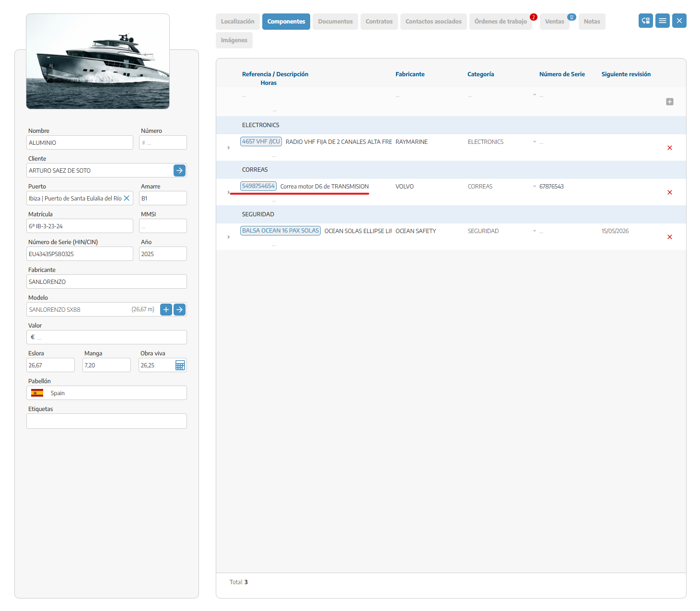
Task: Click next revision date 15/05/2026
Action: pos(615,231)
